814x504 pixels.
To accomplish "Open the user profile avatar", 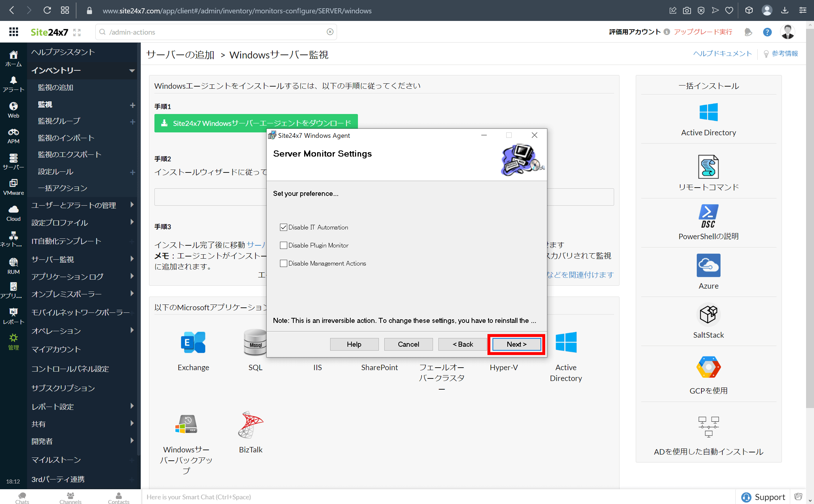I will [788, 32].
